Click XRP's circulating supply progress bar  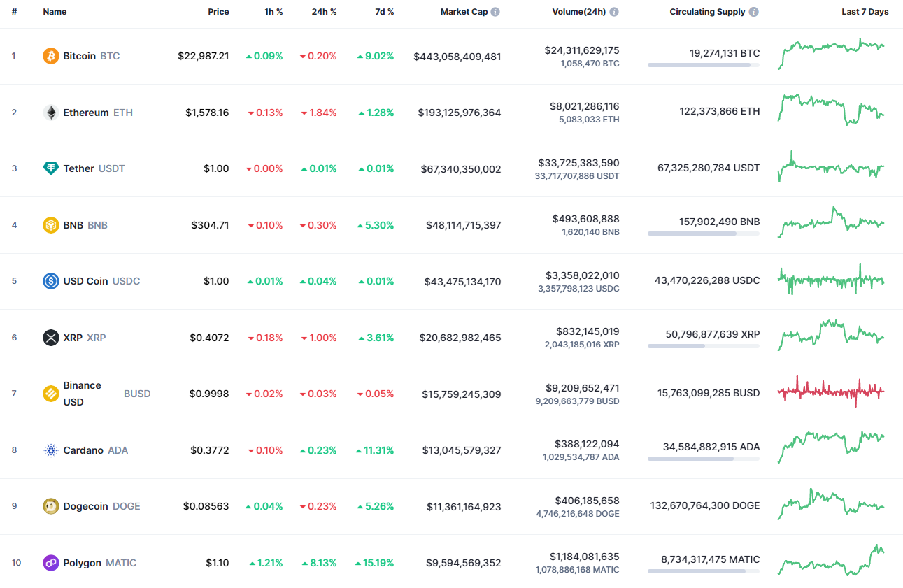click(703, 345)
